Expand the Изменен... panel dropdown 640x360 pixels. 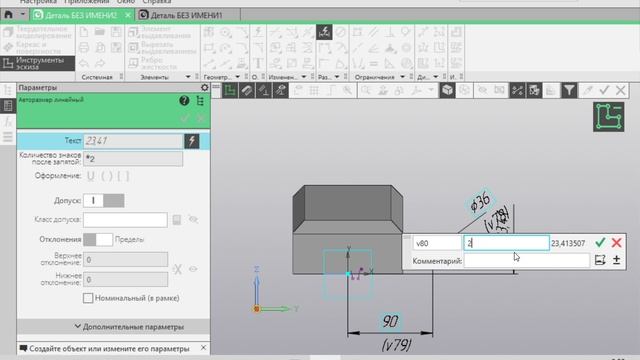(304, 77)
